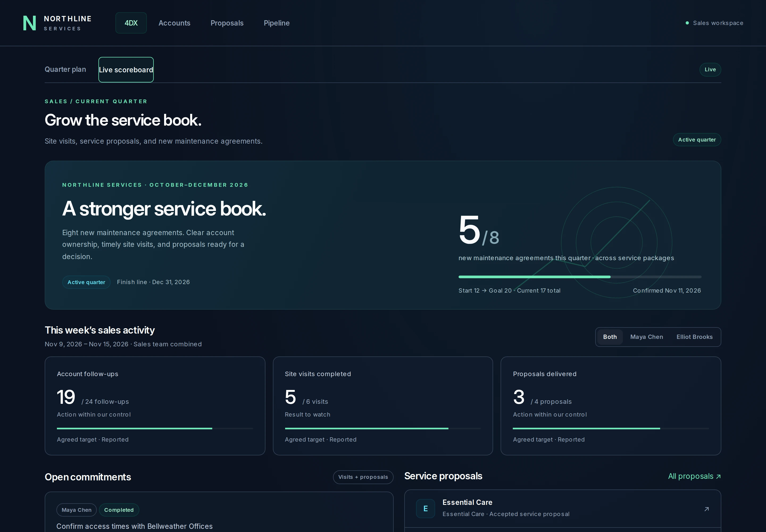Viewport: 766px width, 532px height.
Task: Click the "Grow the service book." heading
Action: click(123, 120)
